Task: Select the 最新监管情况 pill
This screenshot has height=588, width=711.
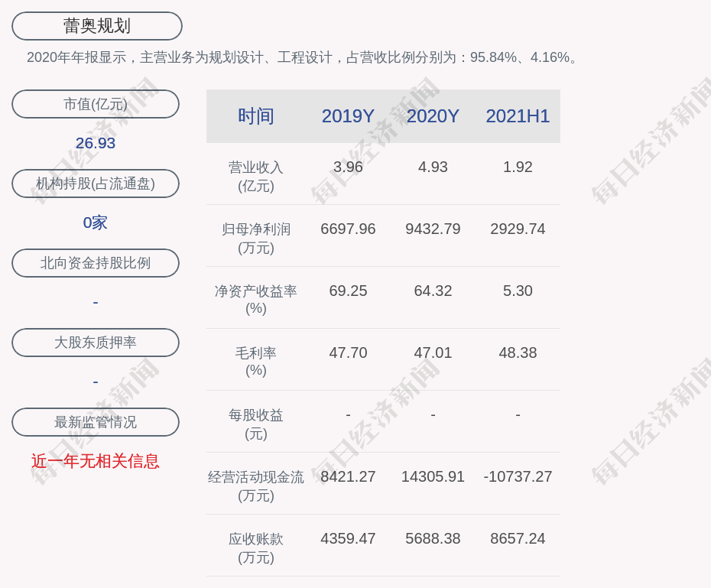Action: click(96, 422)
